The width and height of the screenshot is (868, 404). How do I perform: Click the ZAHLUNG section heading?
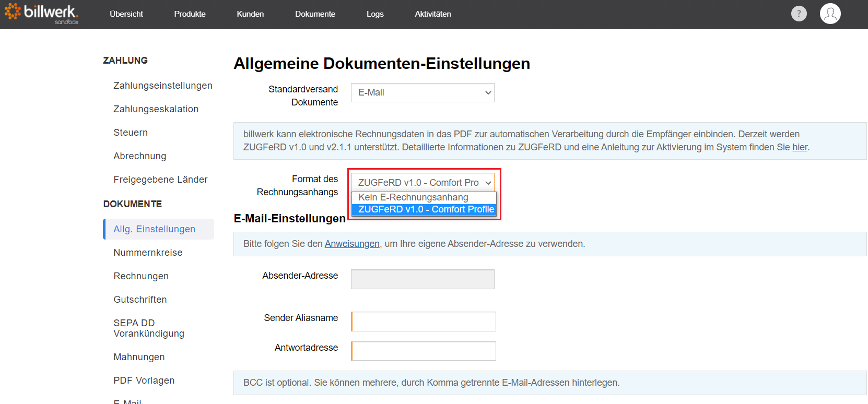pyautogui.click(x=125, y=61)
